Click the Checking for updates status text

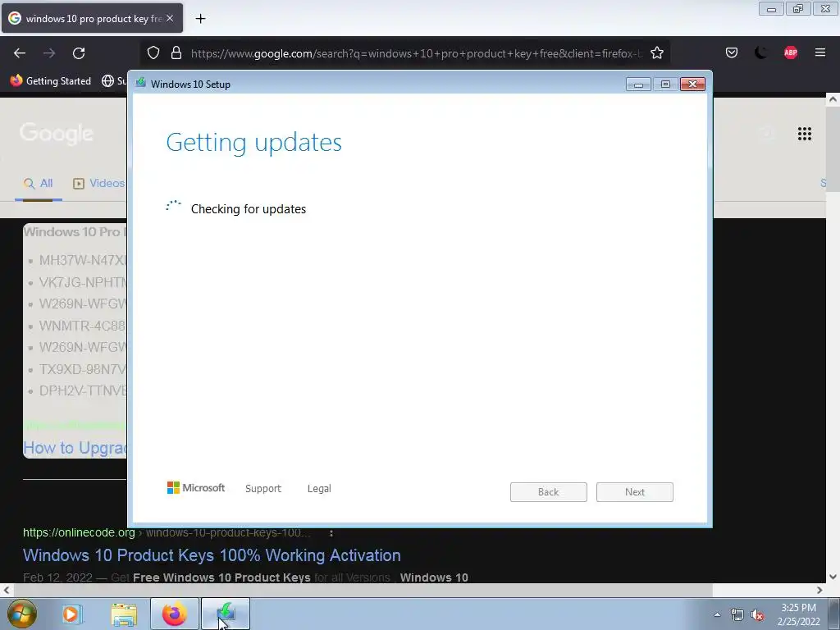click(249, 209)
